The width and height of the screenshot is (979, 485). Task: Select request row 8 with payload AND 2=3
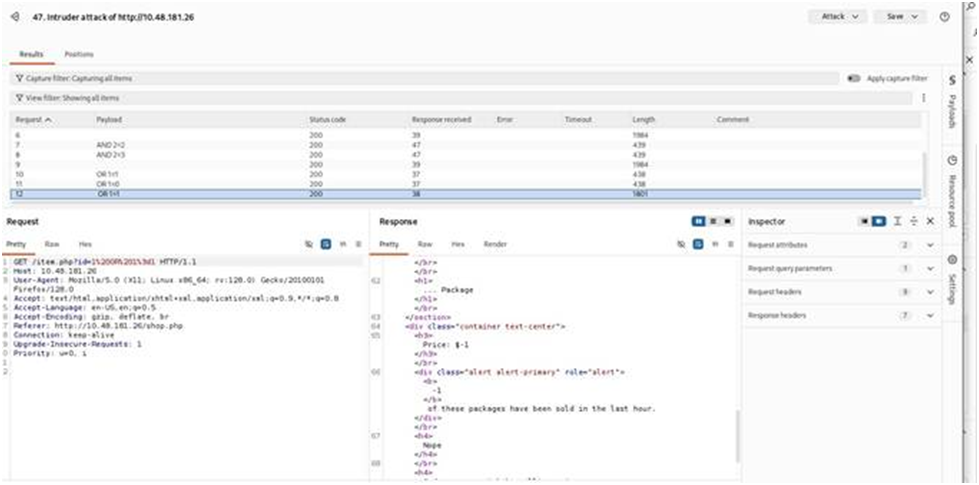(465, 154)
